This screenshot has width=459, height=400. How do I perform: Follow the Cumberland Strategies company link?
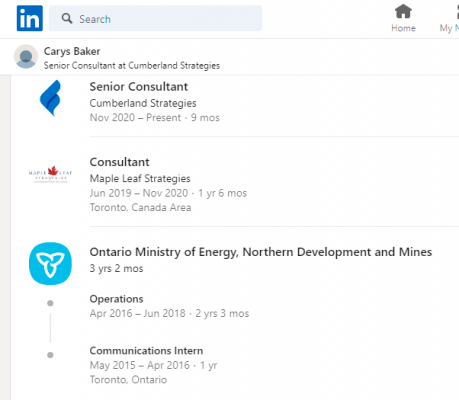pyautogui.click(x=143, y=103)
